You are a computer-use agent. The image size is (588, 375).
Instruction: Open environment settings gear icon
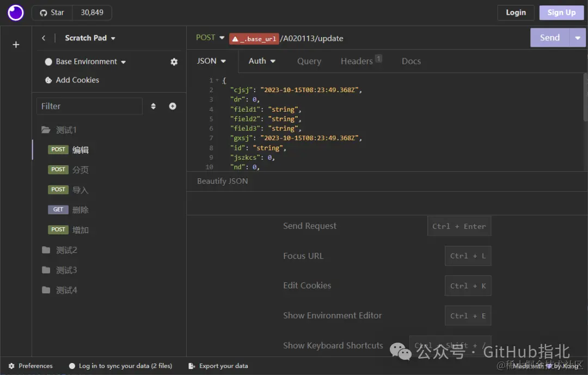point(174,62)
